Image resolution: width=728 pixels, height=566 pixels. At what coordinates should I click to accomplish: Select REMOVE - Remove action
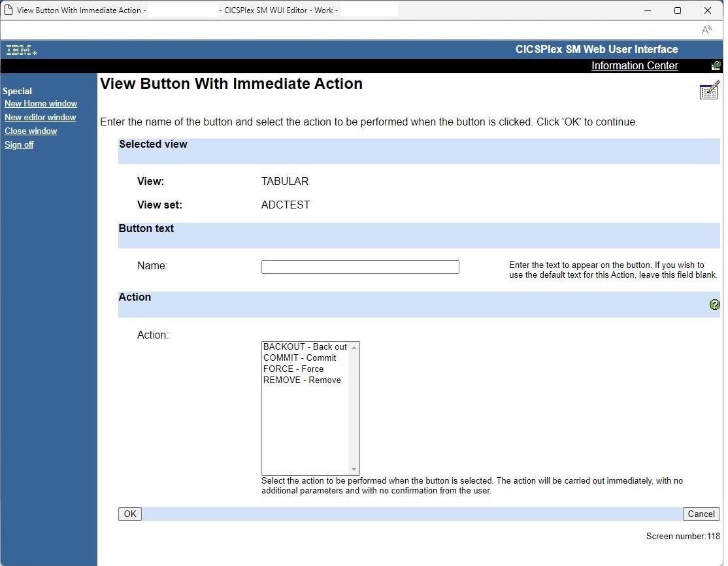pyautogui.click(x=305, y=380)
